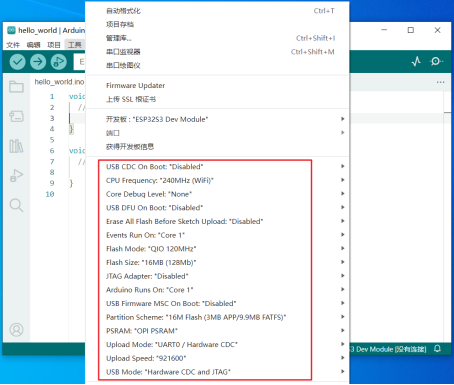Viewport: 454px width, 385px height.
Task: Open the Library Manager sidebar icon
Action: click(x=16, y=146)
